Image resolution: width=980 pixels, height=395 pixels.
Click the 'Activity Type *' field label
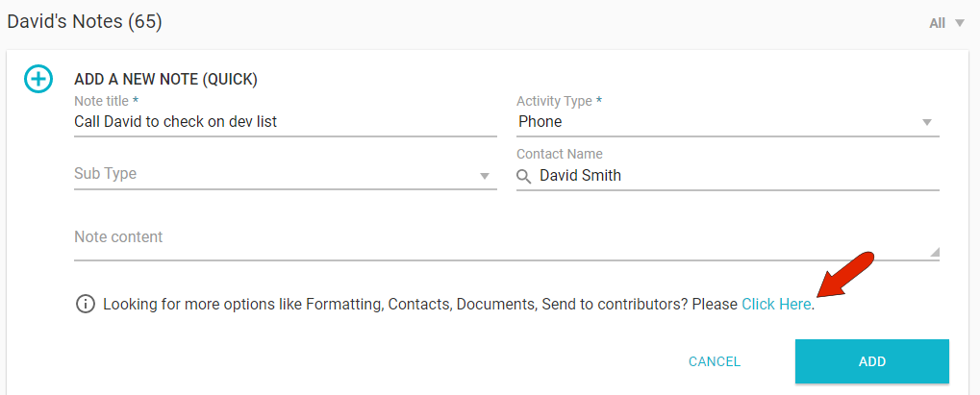pyautogui.click(x=559, y=101)
